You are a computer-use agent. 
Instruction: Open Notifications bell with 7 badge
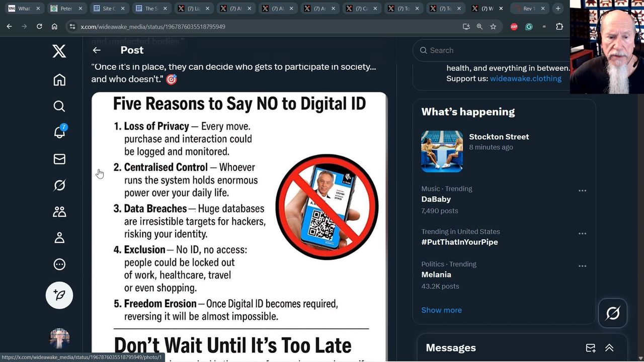coord(59,132)
